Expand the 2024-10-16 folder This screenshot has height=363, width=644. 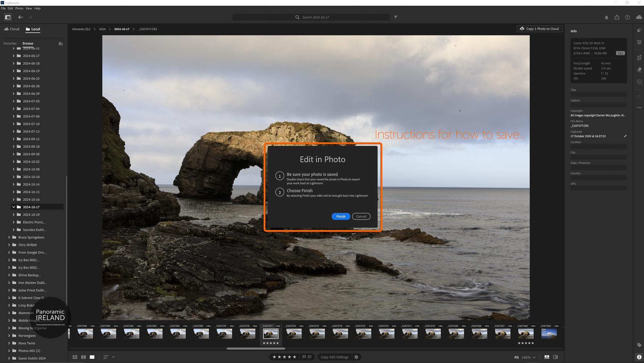pos(14,199)
